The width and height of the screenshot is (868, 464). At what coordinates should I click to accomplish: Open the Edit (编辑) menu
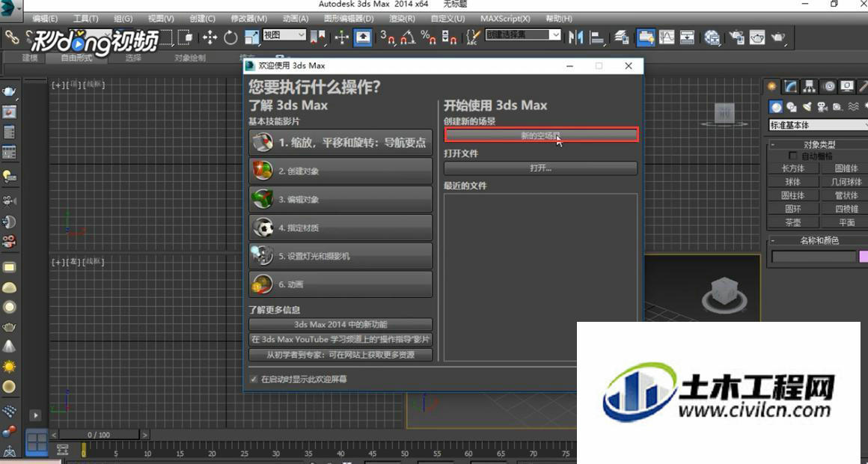(x=45, y=18)
